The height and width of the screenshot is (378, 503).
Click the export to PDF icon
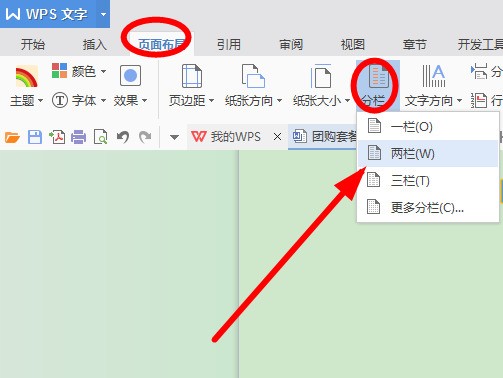pyautogui.click(x=57, y=137)
